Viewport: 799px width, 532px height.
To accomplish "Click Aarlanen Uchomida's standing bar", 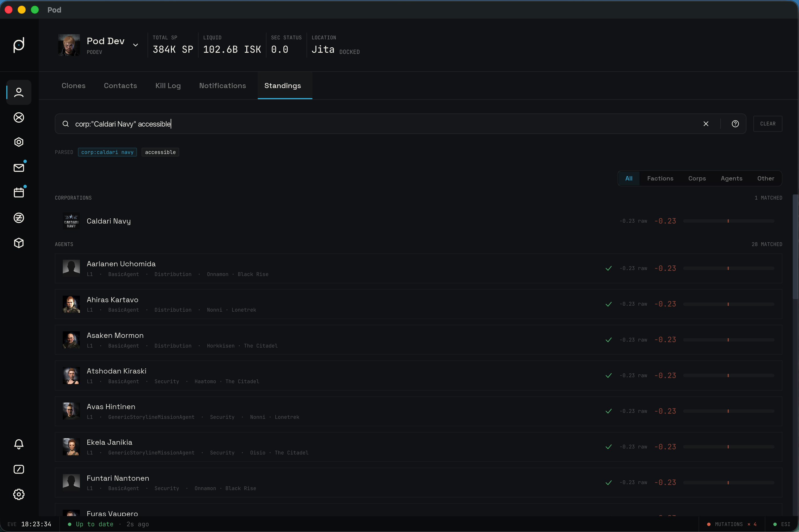I will click(729, 268).
